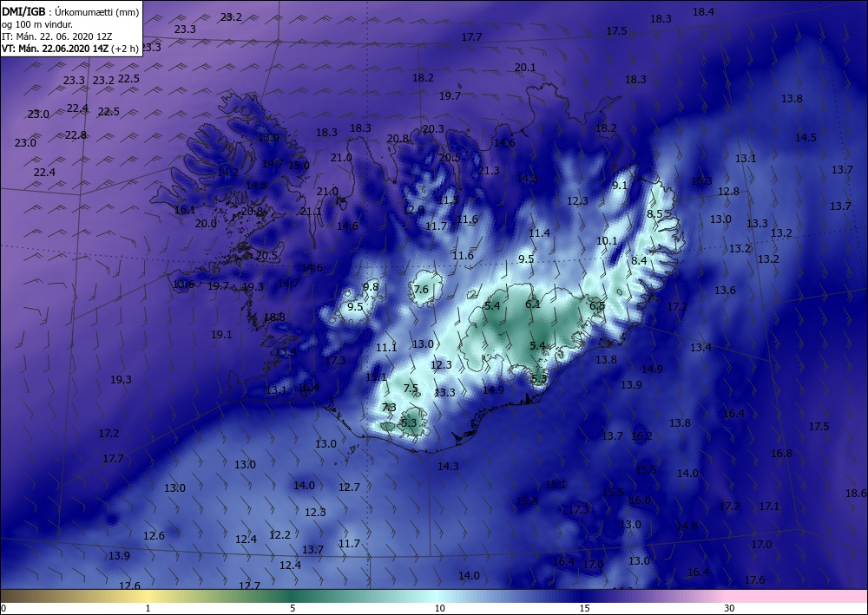Click the map value 8.5

pos(654,213)
